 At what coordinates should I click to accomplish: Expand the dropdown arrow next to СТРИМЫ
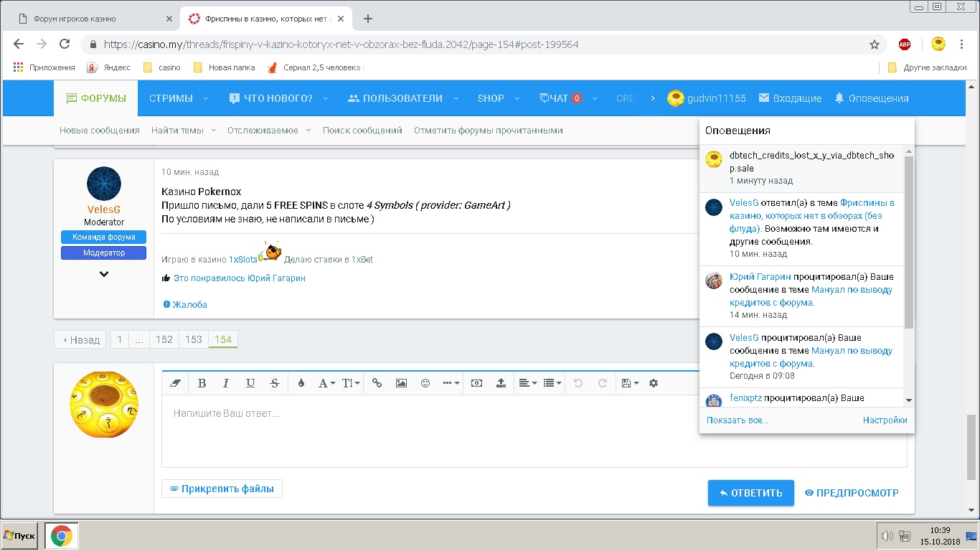[205, 98]
